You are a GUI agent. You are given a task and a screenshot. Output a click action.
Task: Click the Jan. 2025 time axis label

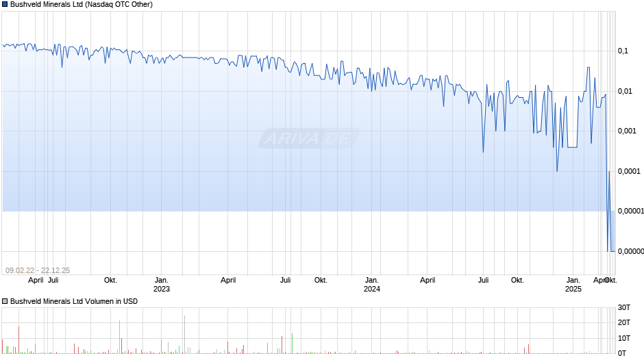(573, 285)
